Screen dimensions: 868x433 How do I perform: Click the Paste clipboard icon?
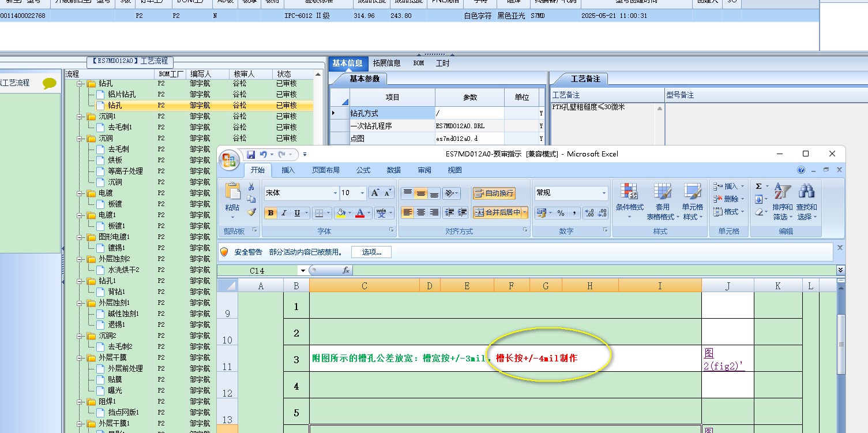[232, 192]
